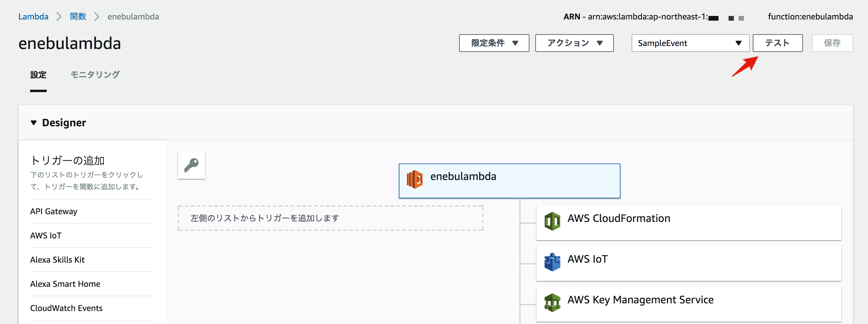Image resolution: width=868 pixels, height=324 pixels.
Task: Go to Lambda breadcrumb link
Action: pyautogui.click(x=33, y=17)
